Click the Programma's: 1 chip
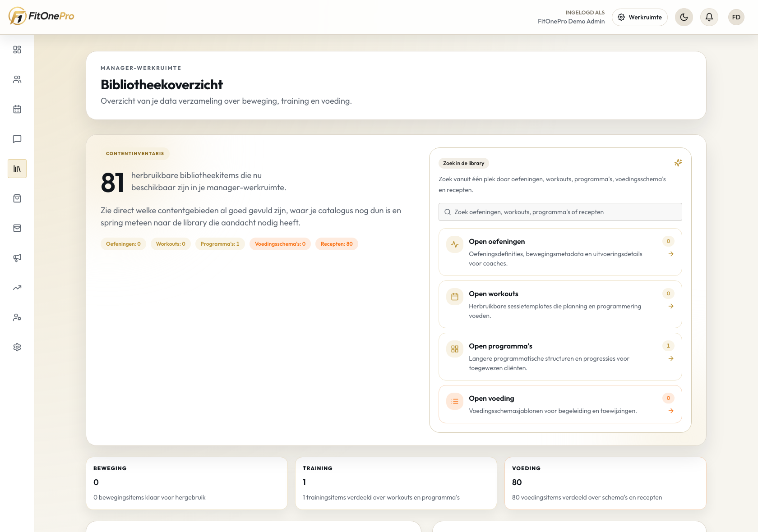The height and width of the screenshot is (532, 758). pyautogui.click(x=220, y=244)
